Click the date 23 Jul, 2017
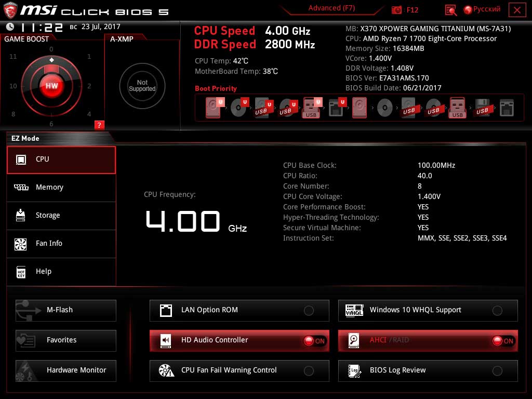 101,26
